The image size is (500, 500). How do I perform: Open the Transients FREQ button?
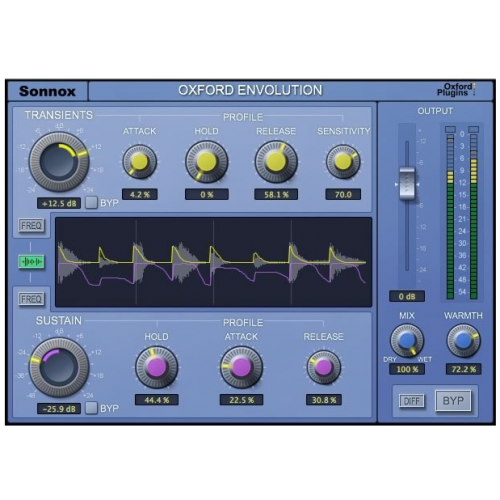coord(31,226)
